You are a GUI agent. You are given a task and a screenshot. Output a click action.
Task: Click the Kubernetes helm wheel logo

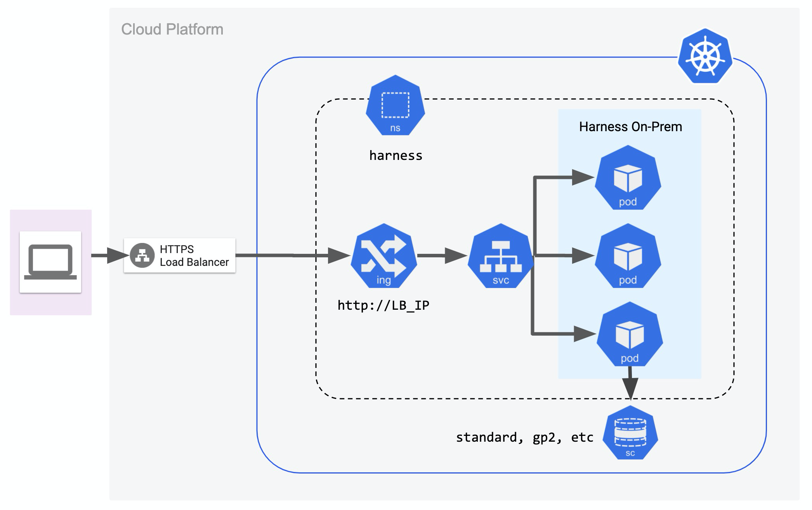[x=705, y=56]
